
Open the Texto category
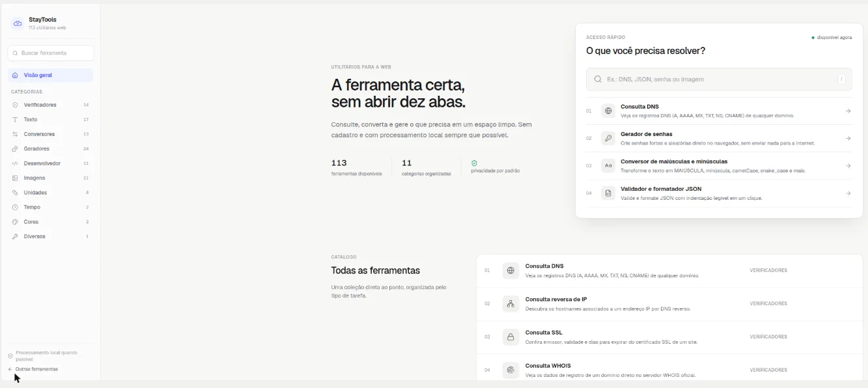click(50, 120)
